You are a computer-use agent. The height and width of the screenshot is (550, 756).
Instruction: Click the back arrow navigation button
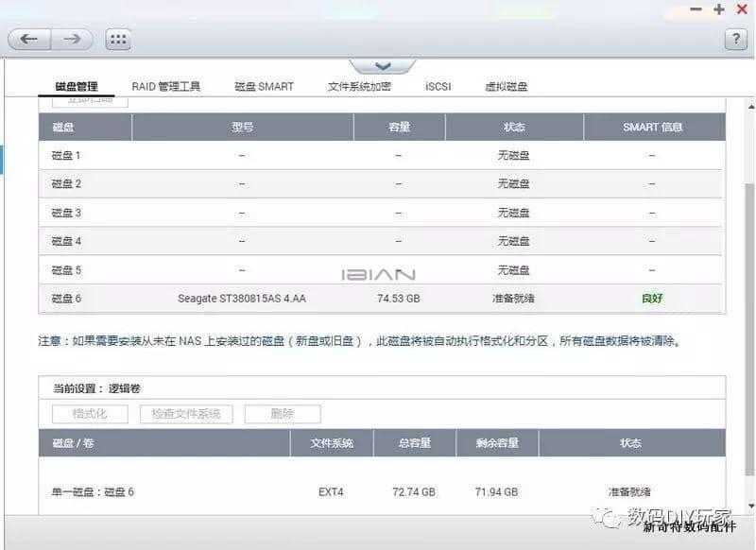pos(28,40)
